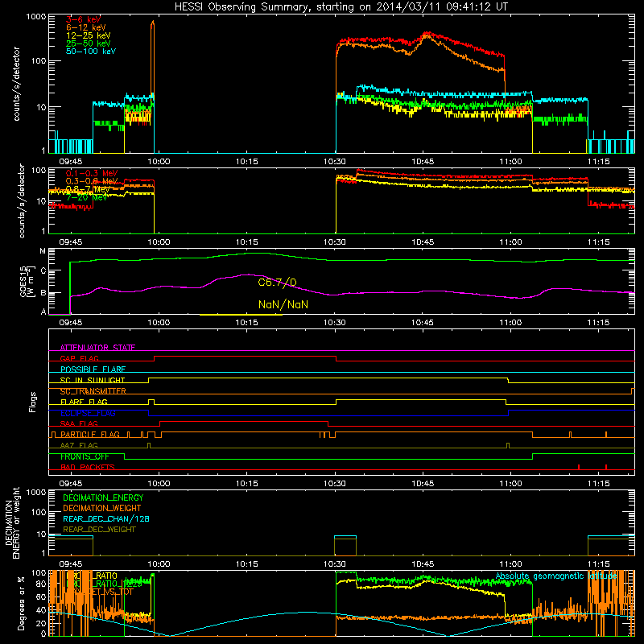This screenshot has width=644, height=644.
Task: Click the Degrees or % axis label
Action: click(21, 603)
